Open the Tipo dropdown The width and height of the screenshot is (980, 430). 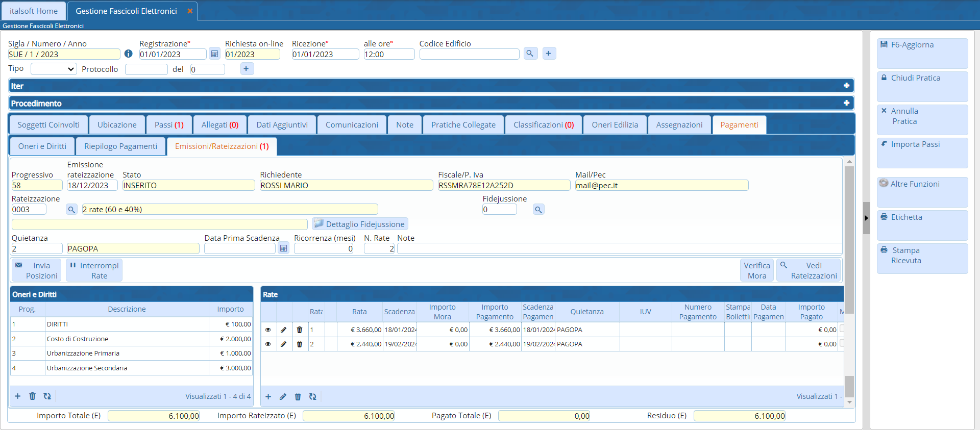54,69
